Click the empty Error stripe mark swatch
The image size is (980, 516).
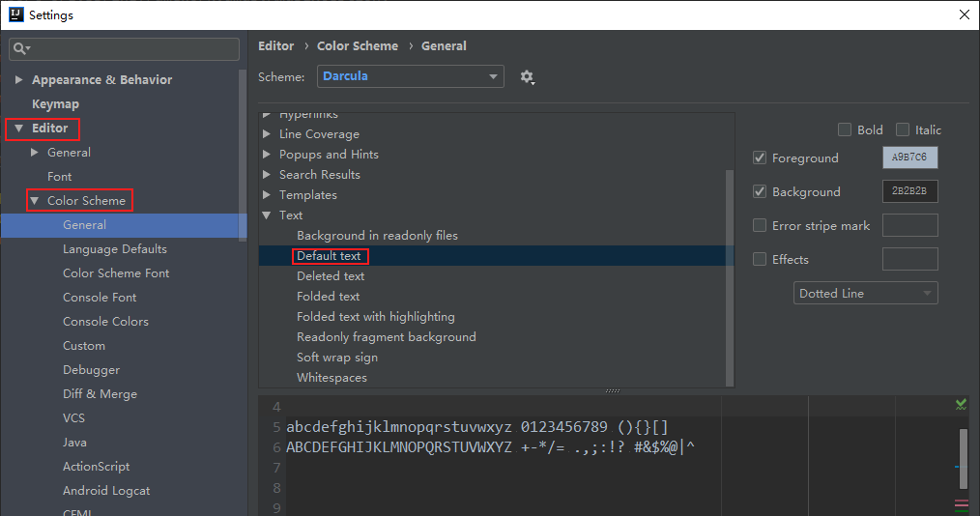(x=910, y=225)
